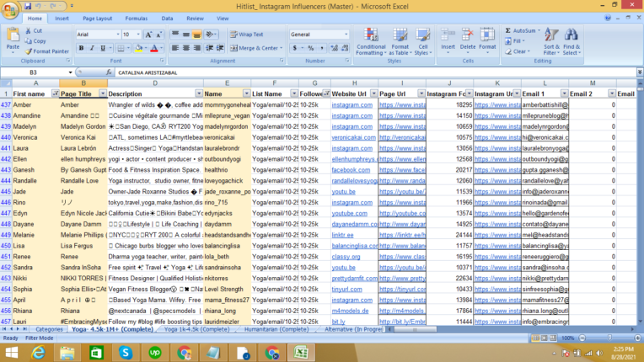
Task: Switch to the Humanitarian (Complete) sheet tab
Action: 276,329
